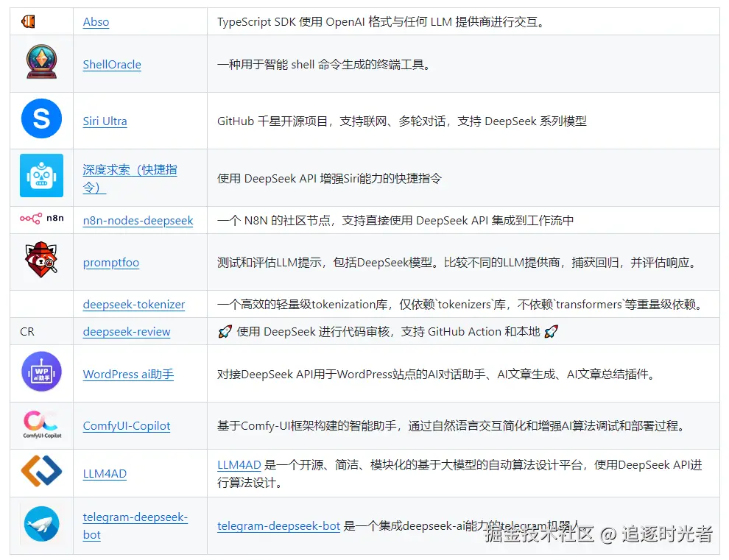This screenshot has width=729, height=560.
Task: Open the 深度求索（快捷指令）link
Action: point(130,179)
